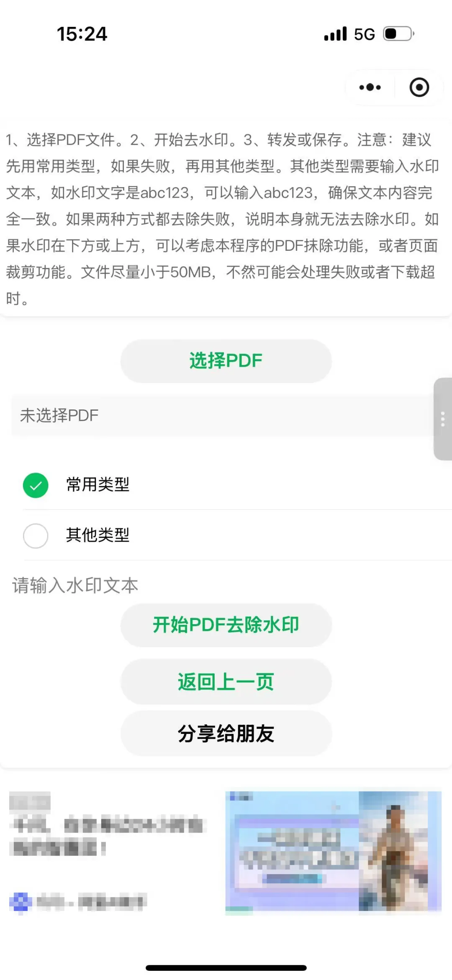Tap 分享给朋友 to share
The image size is (452, 980).
226,733
